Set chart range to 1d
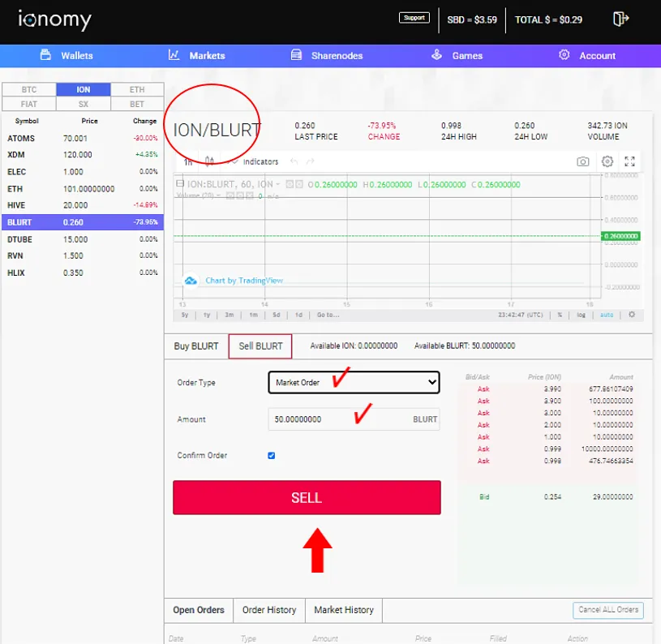 point(298,315)
